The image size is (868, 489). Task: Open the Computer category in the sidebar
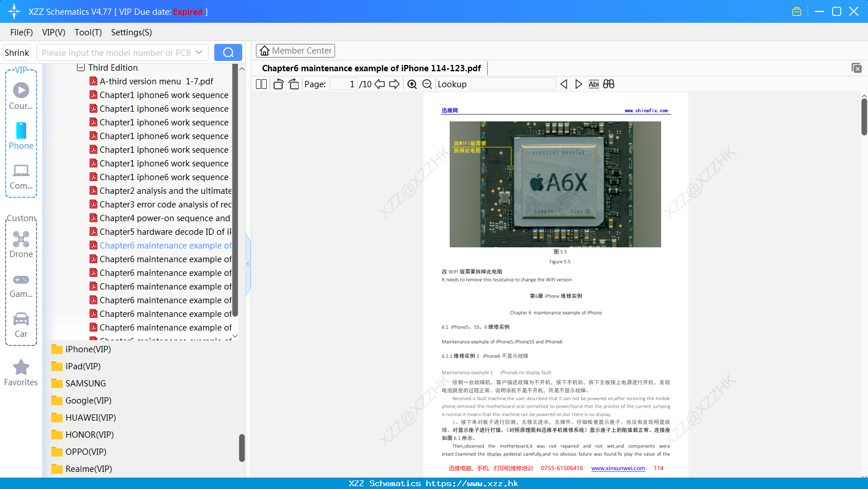coord(21,176)
